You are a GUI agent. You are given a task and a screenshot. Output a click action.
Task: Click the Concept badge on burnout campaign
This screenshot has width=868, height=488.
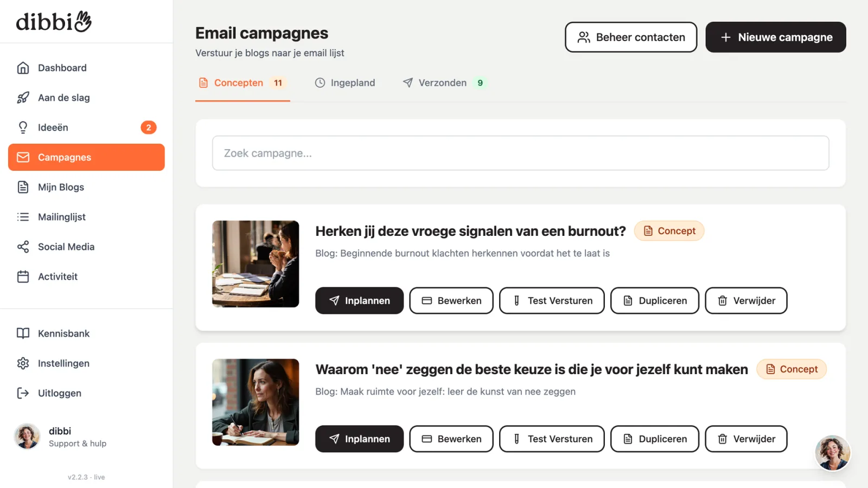tap(669, 231)
